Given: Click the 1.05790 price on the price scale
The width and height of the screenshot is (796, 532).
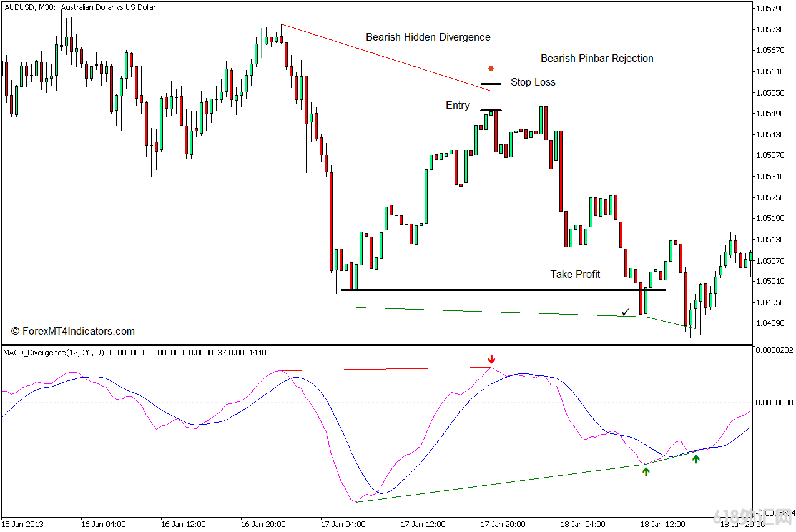Looking at the screenshot, I should coord(769,9).
